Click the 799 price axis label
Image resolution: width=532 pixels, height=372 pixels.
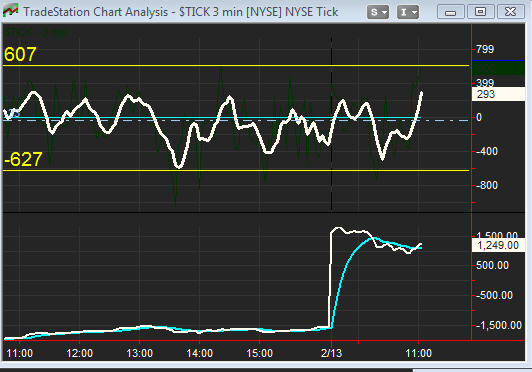coord(485,49)
